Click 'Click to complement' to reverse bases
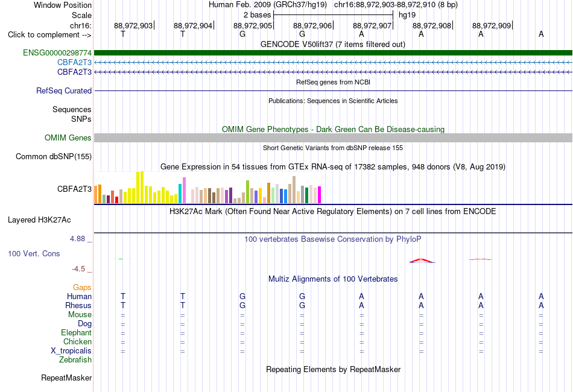The width and height of the screenshot is (573, 392). point(49,35)
